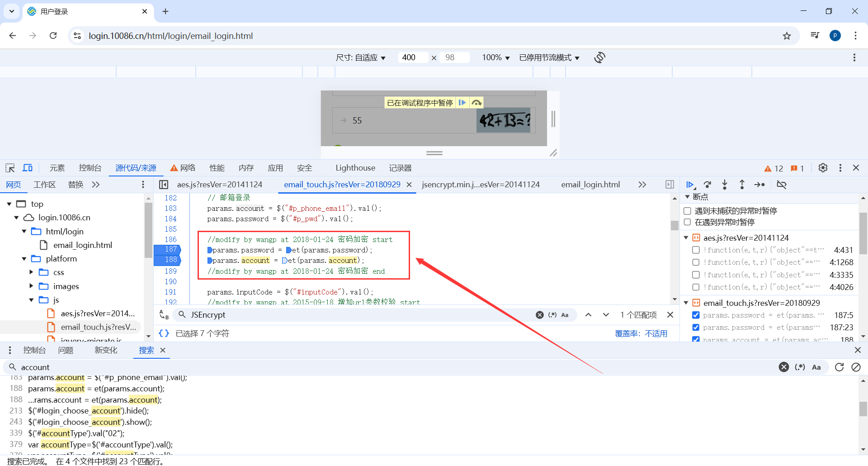Viewport: 868px width, 466px height.
Task: Click the 覆盖率: 不适用 coverage link
Action: click(641, 333)
